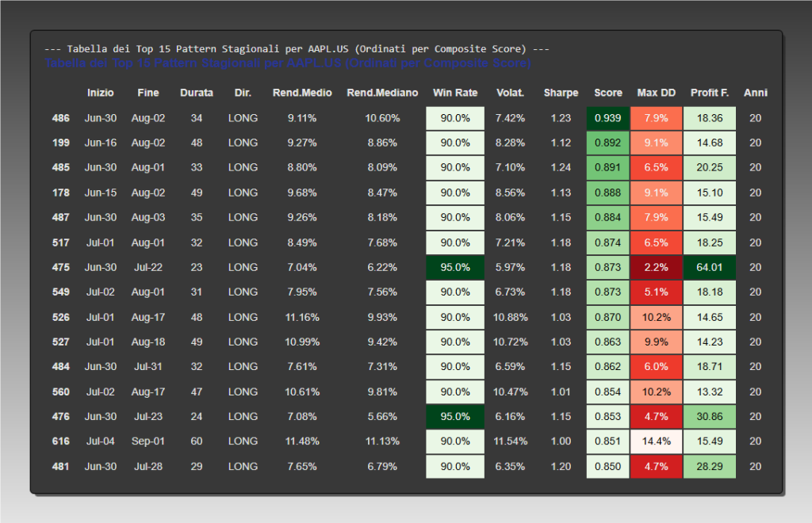Viewport: 812px width, 523px height.
Task: Click the 30.86 Profit F. cell
Action: coord(710,417)
